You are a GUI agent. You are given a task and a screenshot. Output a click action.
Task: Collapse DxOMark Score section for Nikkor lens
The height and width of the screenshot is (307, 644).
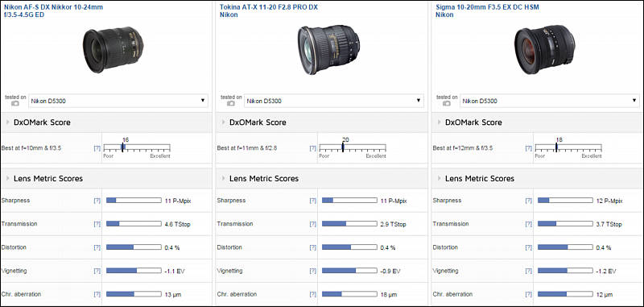[x=8, y=122]
